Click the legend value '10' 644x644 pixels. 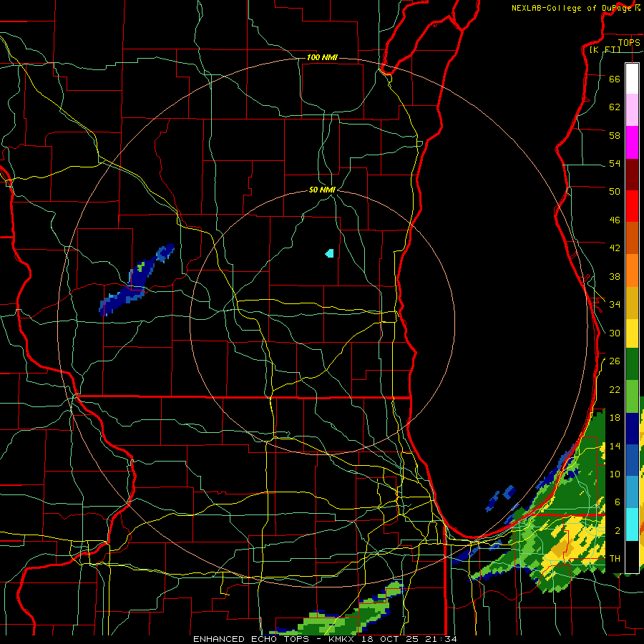[615, 474]
